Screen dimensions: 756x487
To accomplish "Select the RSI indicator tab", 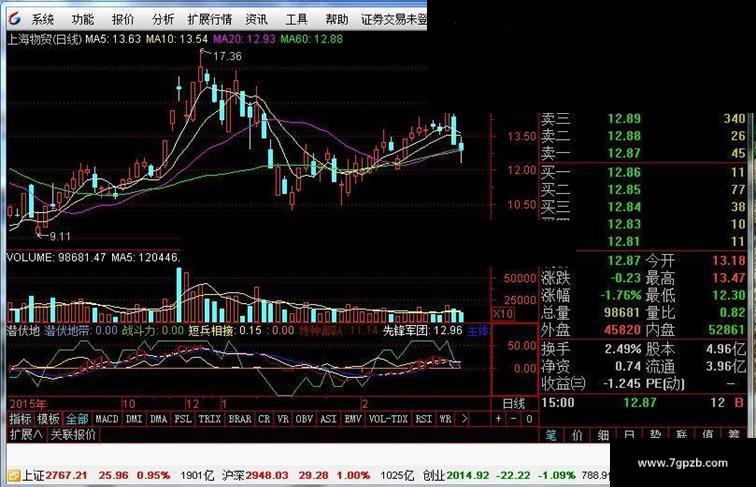I will point(424,419).
